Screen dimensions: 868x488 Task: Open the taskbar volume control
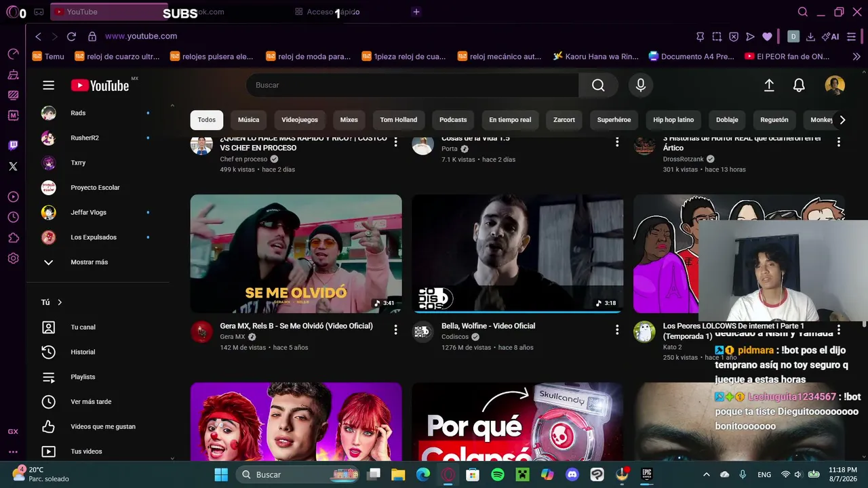pyautogui.click(x=797, y=474)
